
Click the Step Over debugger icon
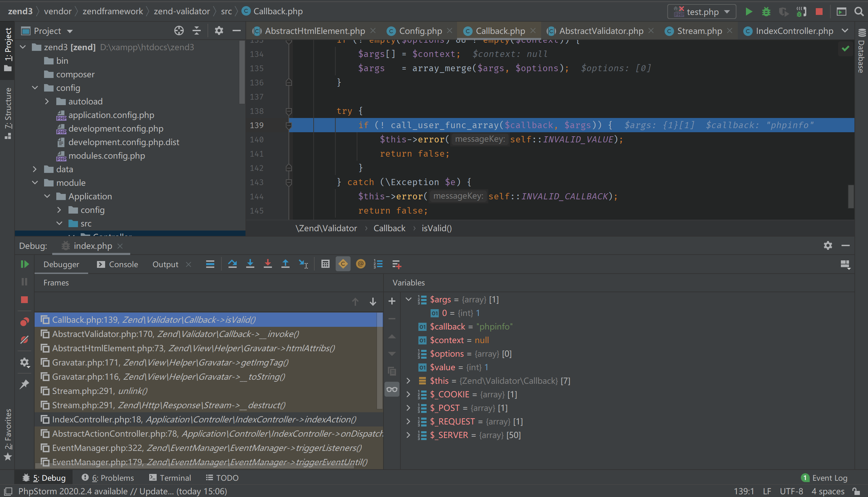point(233,264)
